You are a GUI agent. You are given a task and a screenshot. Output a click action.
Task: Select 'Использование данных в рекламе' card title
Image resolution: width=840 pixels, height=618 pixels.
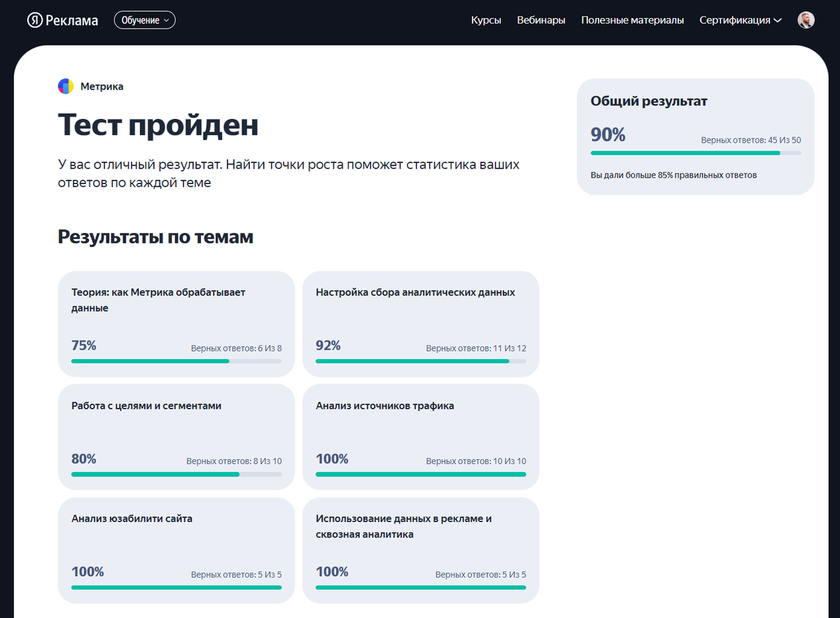(404, 527)
